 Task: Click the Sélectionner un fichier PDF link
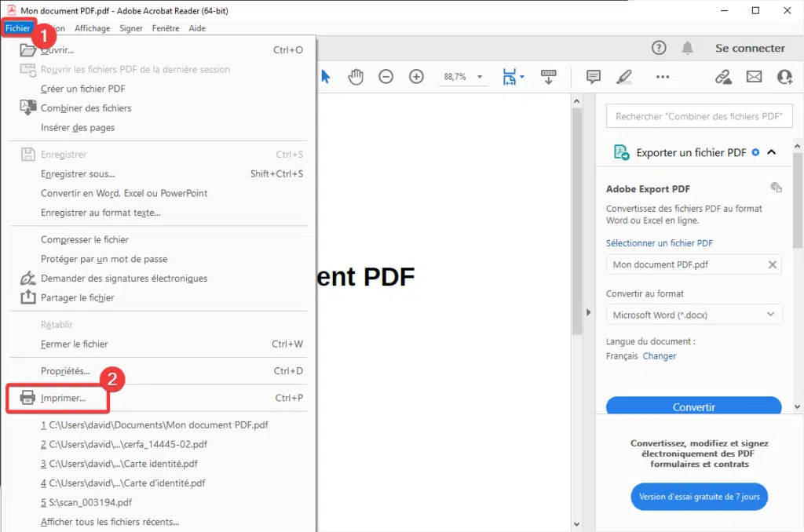pos(660,243)
